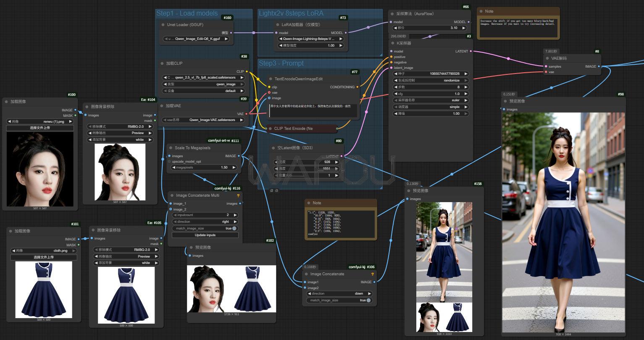The width and height of the screenshot is (644, 340).
Task: Collapse the Unet Loader (GGUF) node dot
Action: point(163,25)
